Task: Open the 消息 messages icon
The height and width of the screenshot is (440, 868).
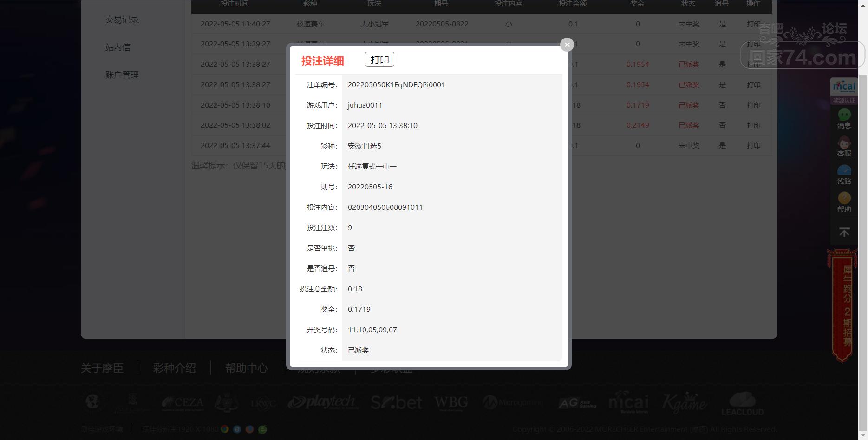Action: [x=844, y=118]
